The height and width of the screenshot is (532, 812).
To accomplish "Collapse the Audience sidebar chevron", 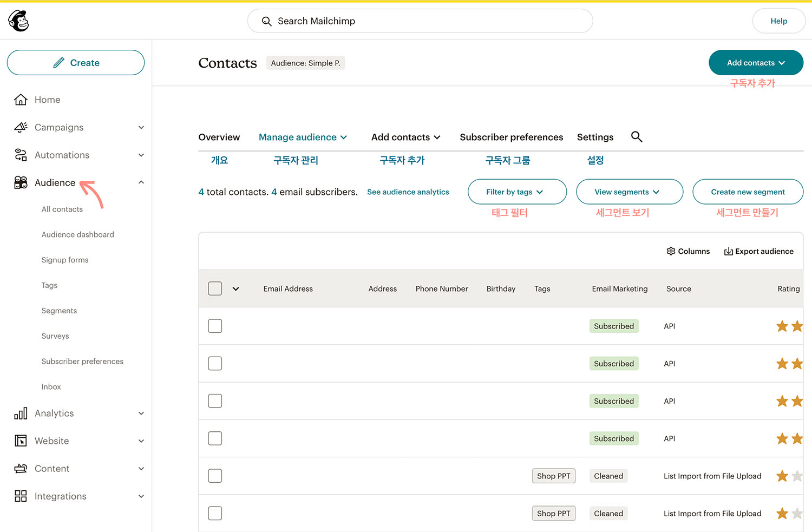I will coord(141,182).
